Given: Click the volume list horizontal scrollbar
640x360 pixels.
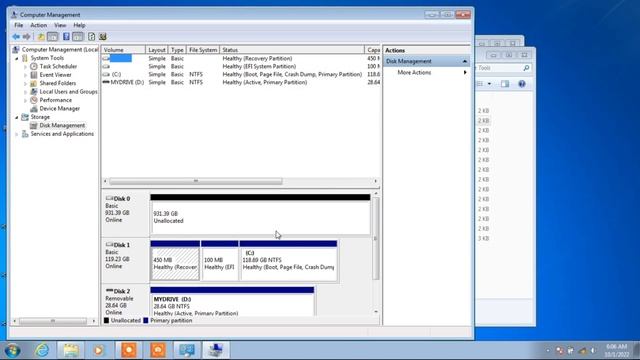Looking at the screenshot, I should (196, 181).
